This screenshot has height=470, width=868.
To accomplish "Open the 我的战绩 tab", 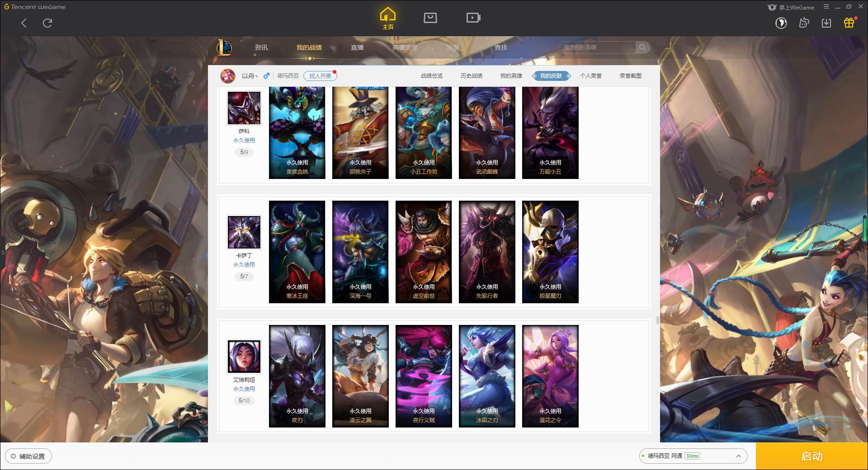I will click(x=309, y=47).
